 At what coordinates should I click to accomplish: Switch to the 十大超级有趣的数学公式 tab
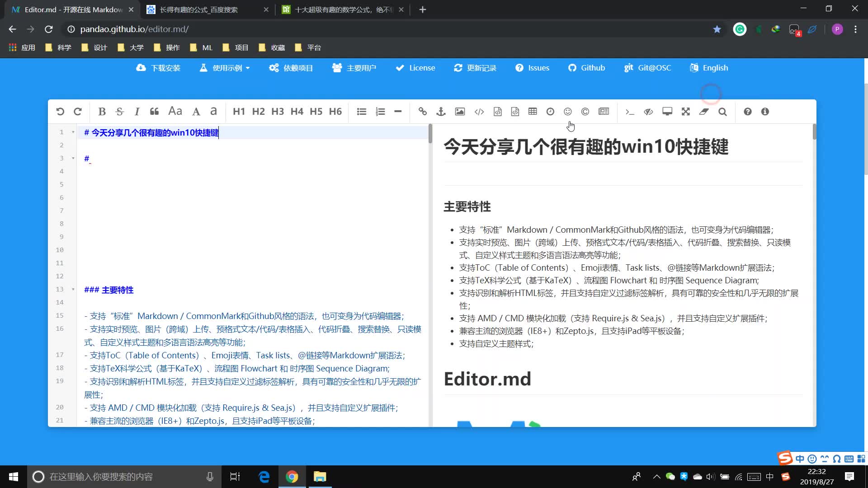pyautogui.click(x=343, y=9)
